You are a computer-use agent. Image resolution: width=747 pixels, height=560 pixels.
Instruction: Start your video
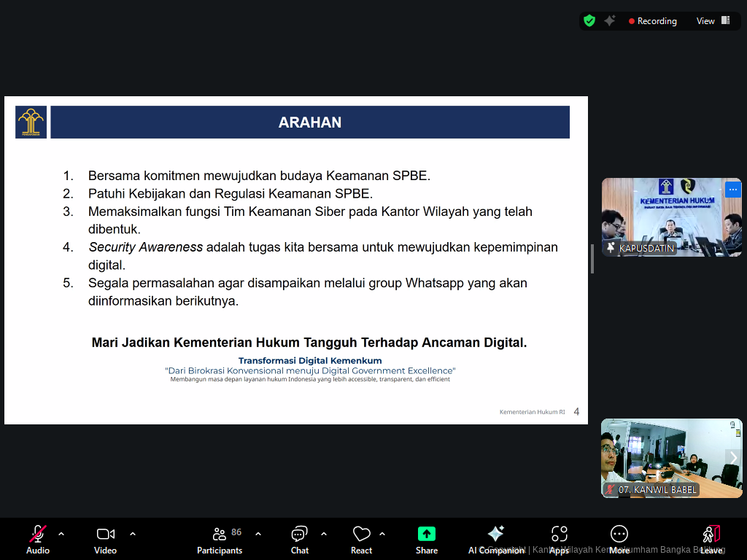(104, 539)
